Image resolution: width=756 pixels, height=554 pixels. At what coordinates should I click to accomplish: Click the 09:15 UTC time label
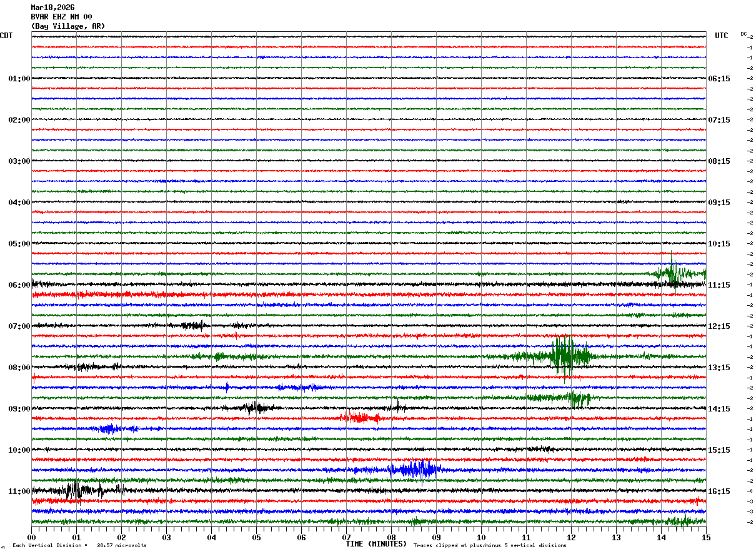pos(719,203)
